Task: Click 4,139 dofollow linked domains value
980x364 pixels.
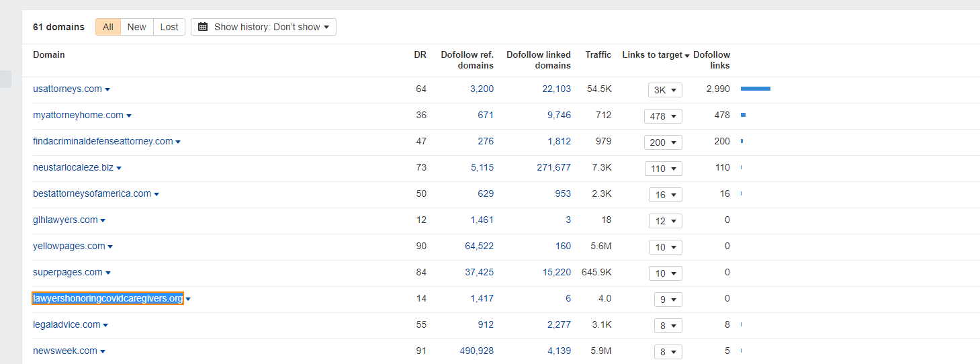Action: (559, 351)
